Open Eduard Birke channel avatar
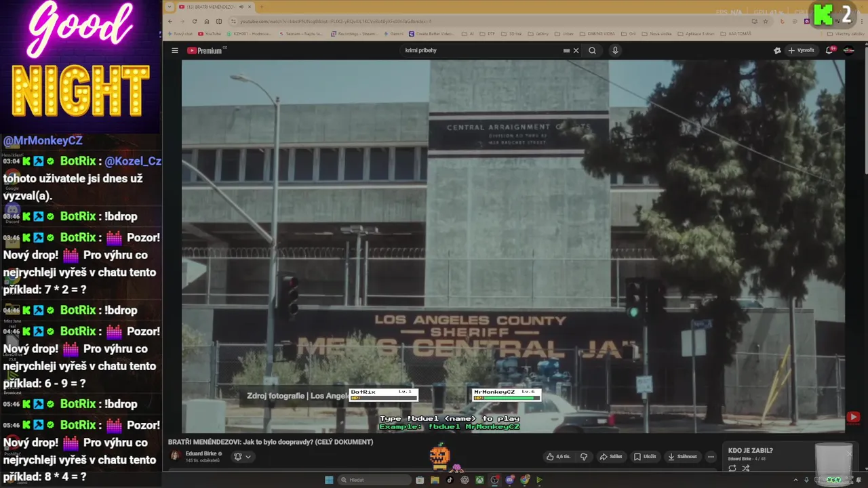Image resolution: width=868 pixels, height=488 pixels. click(175, 456)
